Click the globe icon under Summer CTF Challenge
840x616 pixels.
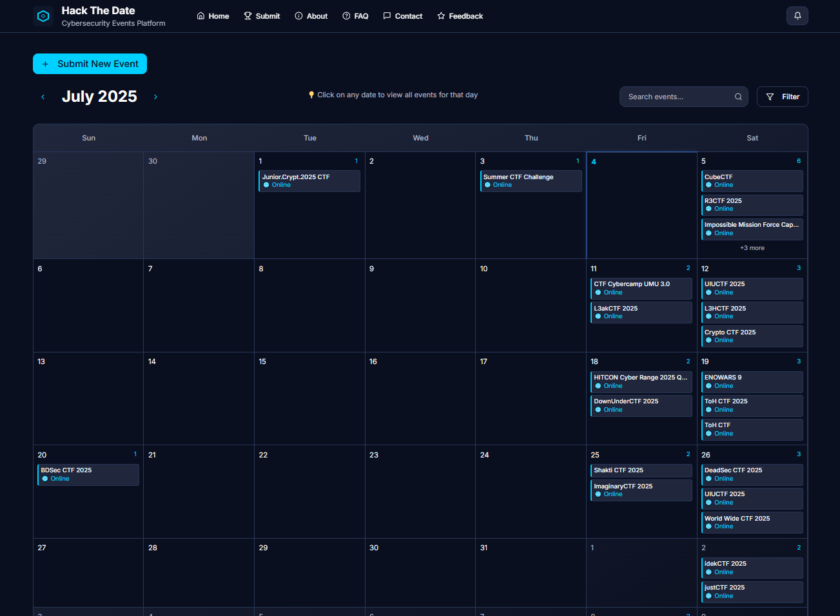[487, 185]
